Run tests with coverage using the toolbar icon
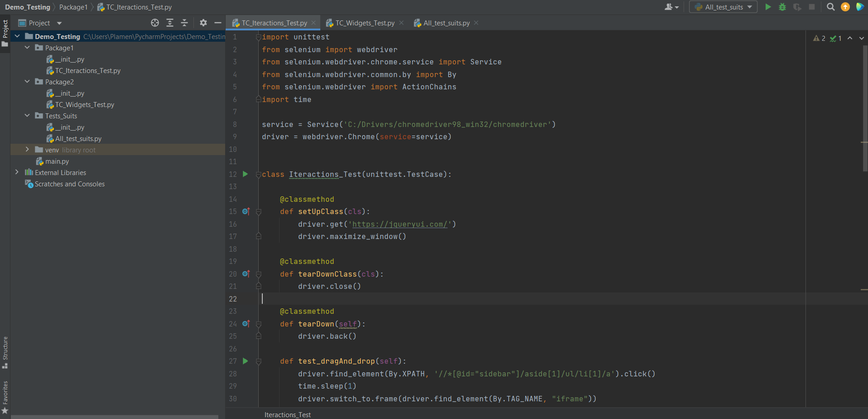The image size is (868, 419). (x=797, y=7)
